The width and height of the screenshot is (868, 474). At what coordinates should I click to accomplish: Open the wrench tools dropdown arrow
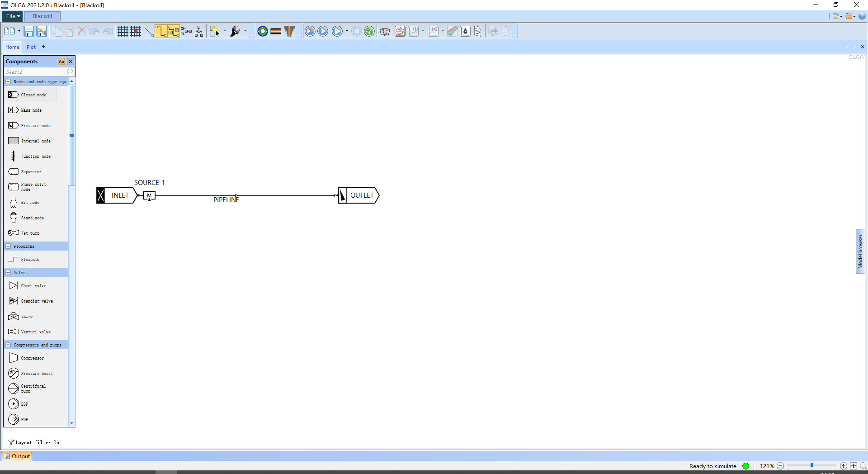tap(245, 31)
